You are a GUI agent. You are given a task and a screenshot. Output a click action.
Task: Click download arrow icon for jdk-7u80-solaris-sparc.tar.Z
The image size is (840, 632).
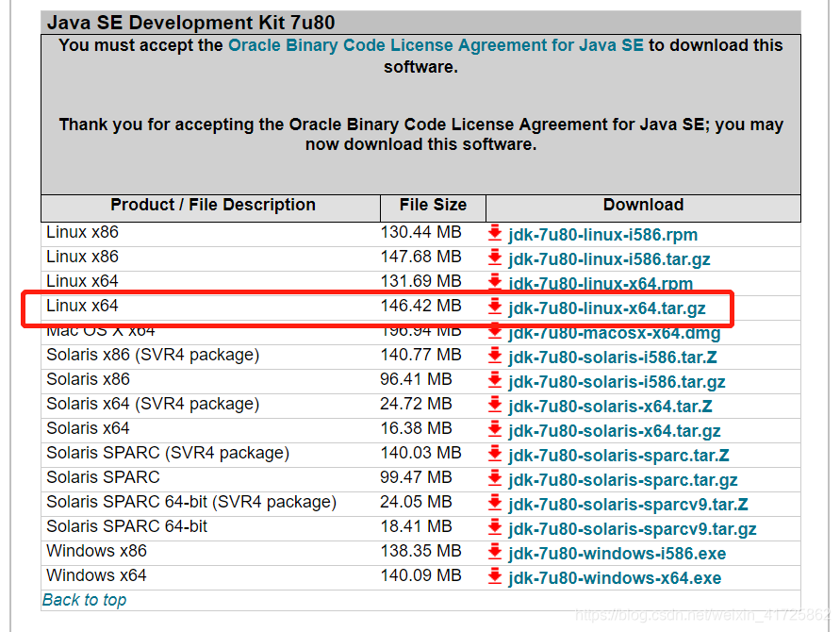[494, 454]
